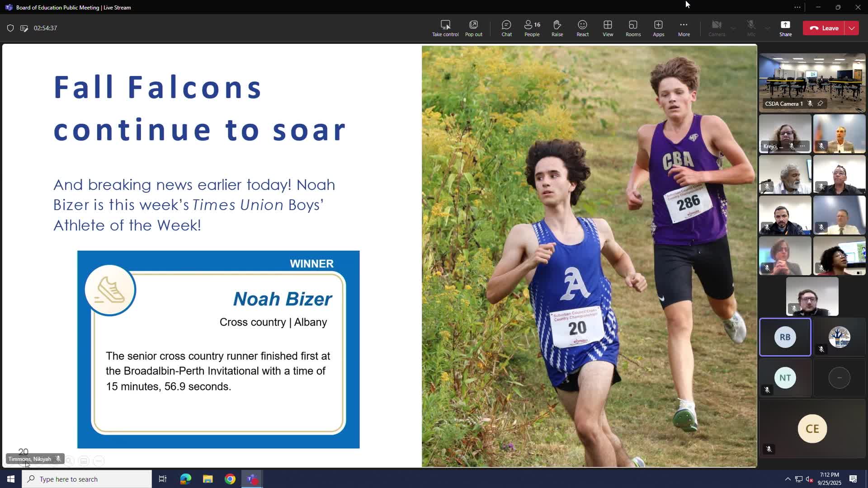Unmute using the Mic button
This screenshot has height=488, width=868.
pyautogui.click(x=751, y=28)
